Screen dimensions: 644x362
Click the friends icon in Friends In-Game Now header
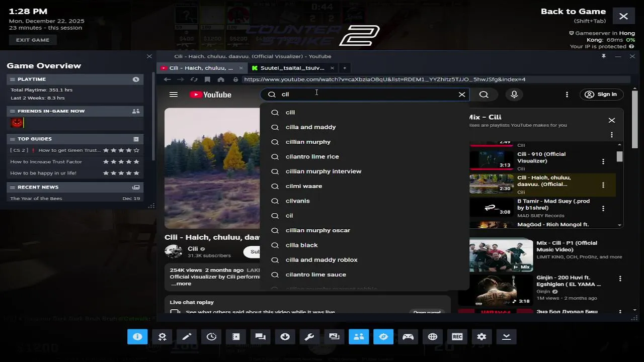coord(136,111)
